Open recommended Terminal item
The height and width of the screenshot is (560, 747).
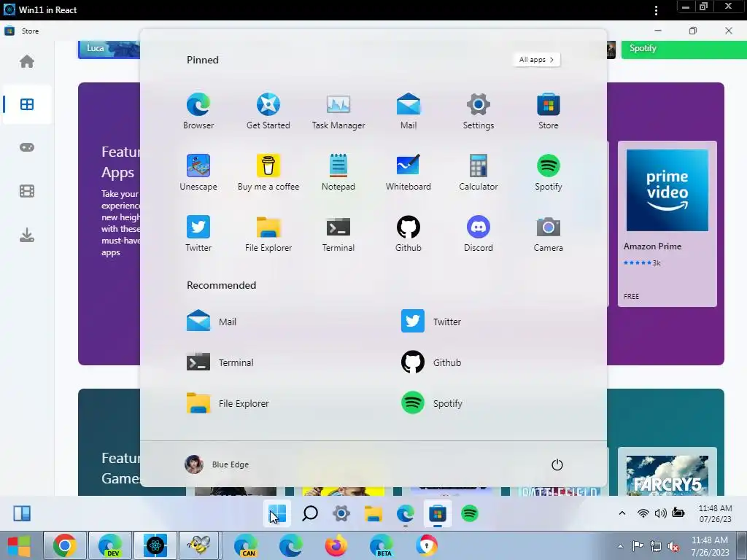pos(220,362)
